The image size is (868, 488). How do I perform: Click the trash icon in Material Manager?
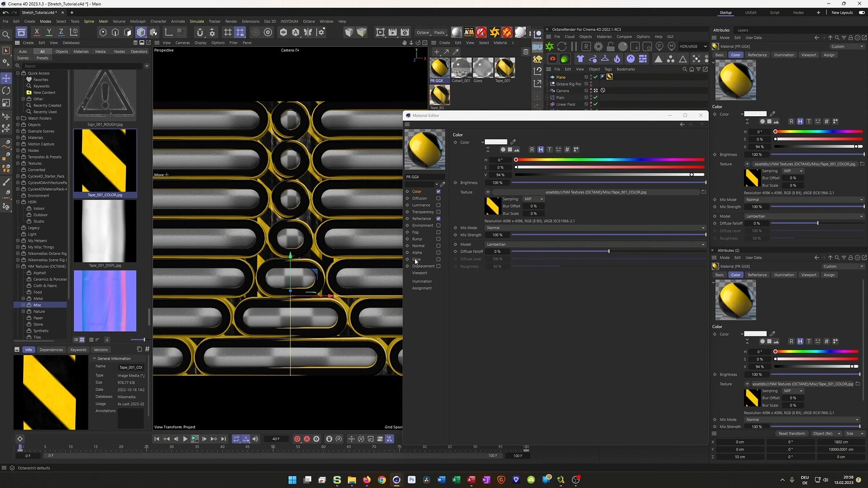[x=525, y=52]
